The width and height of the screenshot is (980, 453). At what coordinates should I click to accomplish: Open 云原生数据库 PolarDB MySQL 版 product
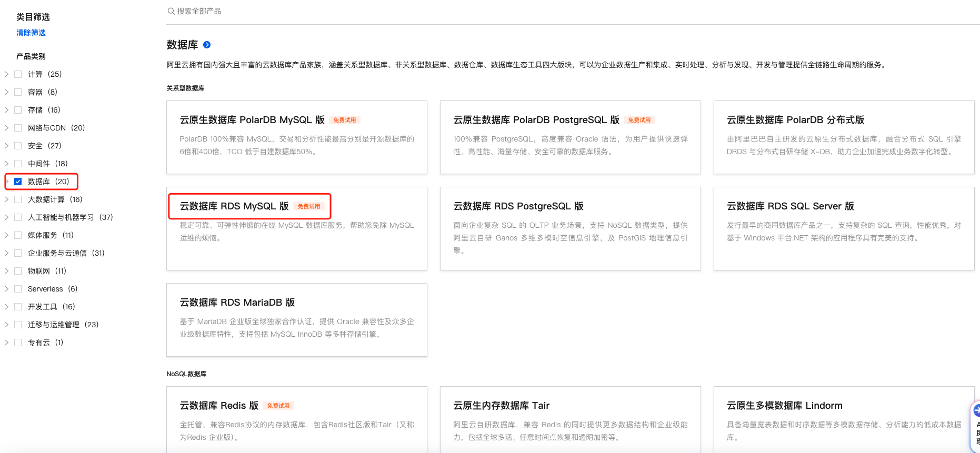252,120
